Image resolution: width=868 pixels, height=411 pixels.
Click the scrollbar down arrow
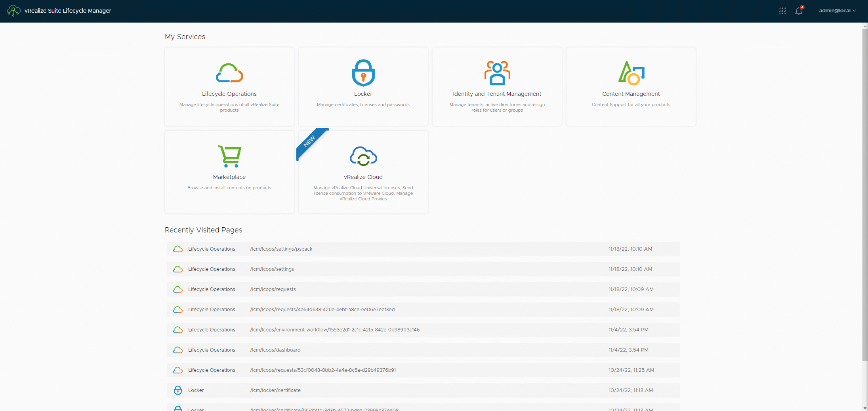865,408
